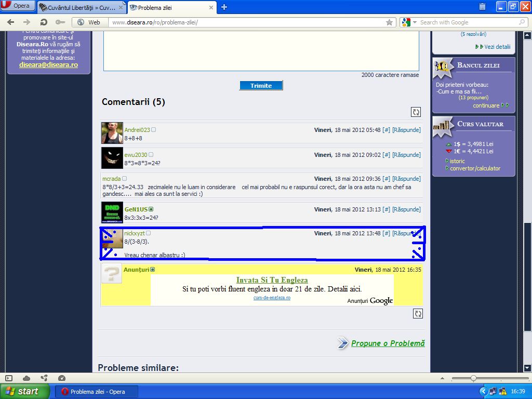Image resolution: width=532 pixels, height=399 pixels.
Task: Click the zoom slider in the status bar
Action: (490, 378)
